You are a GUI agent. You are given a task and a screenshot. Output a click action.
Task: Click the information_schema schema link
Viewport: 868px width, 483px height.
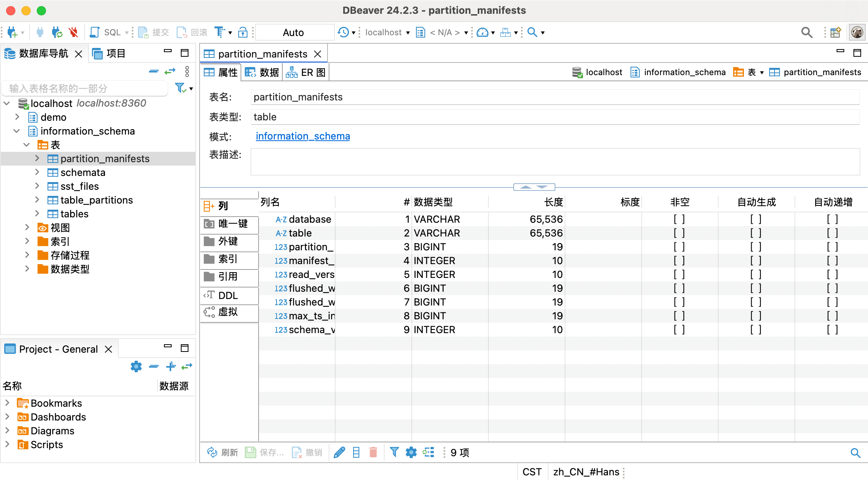[x=303, y=136]
